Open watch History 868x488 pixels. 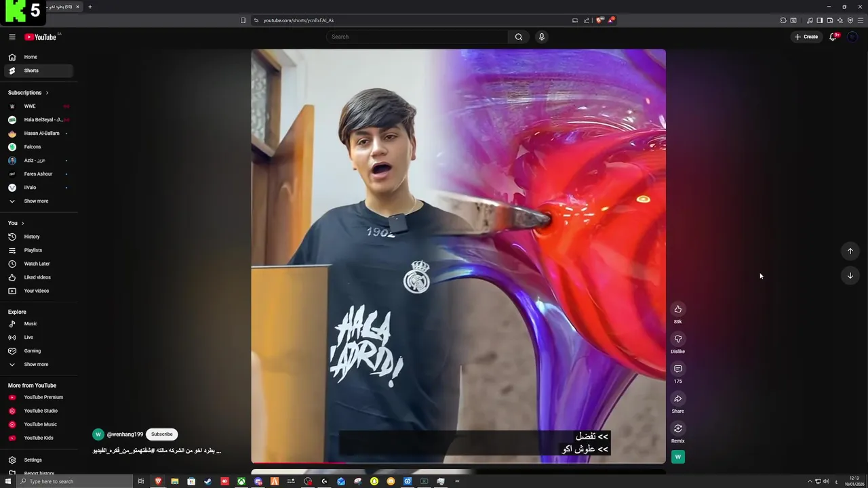(x=39, y=237)
